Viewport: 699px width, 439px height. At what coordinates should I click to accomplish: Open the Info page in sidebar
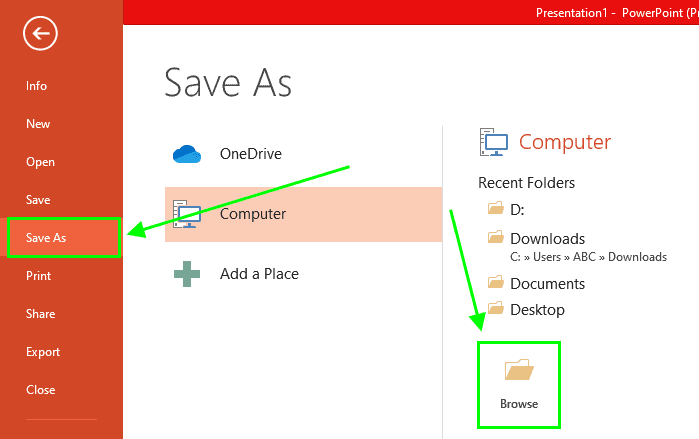point(37,86)
